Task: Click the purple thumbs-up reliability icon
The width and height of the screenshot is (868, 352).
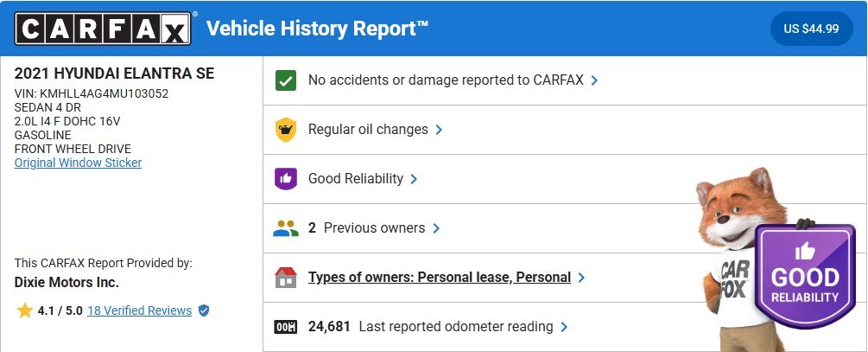Action: (x=285, y=179)
